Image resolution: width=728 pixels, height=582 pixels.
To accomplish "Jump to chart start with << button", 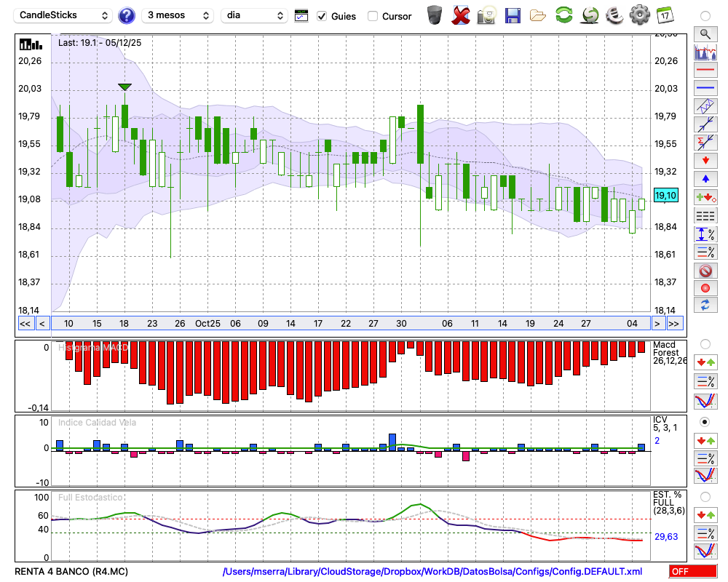I will 25,324.
